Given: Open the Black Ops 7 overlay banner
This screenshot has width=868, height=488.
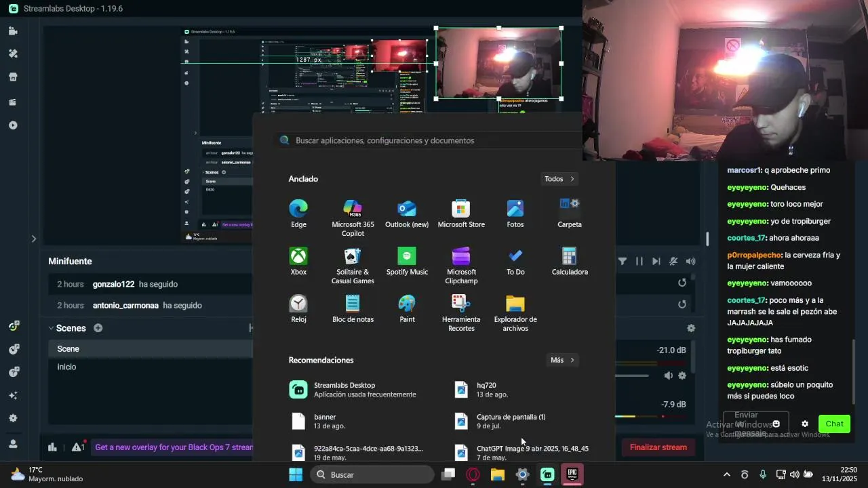Looking at the screenshot, I should [x=174, y=447].
